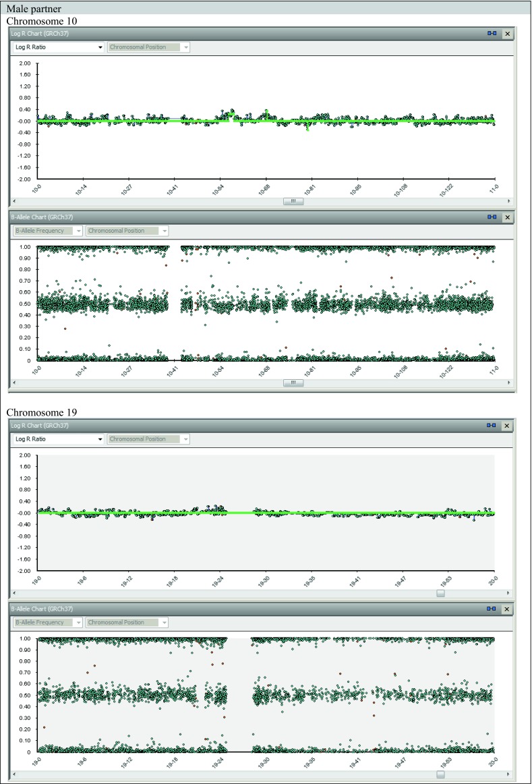The image size is (532, 784).
Task: Open B-Allele Frequency dropdown for Chromosome 19
Action: 47,622
